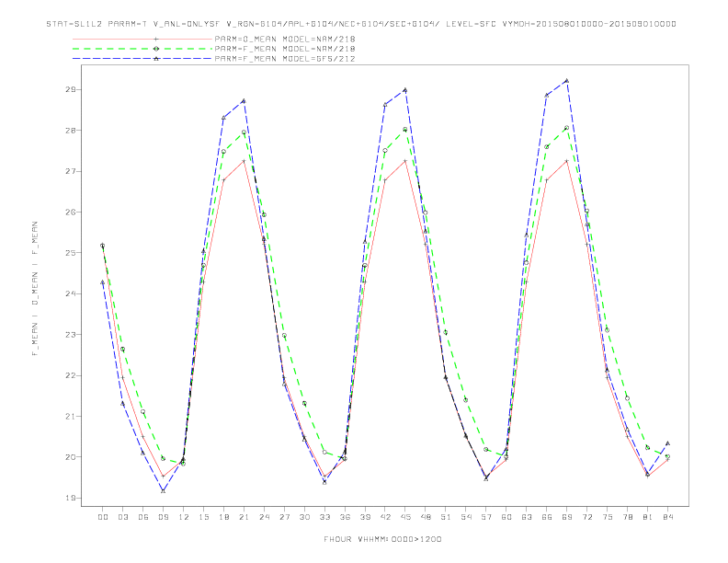
Task: Click x-axis forecast hour label 60
Action: click(x=506, y=517)
